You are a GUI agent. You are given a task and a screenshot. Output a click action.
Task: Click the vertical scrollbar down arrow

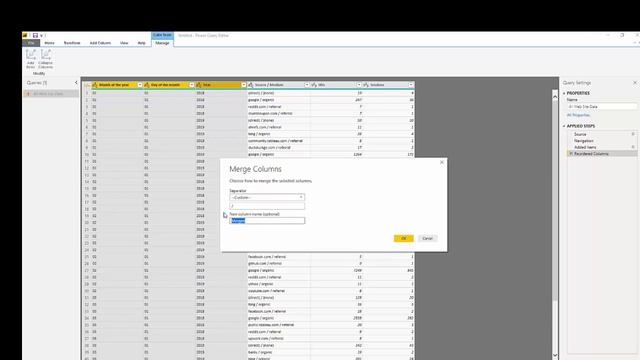[555, 355]
